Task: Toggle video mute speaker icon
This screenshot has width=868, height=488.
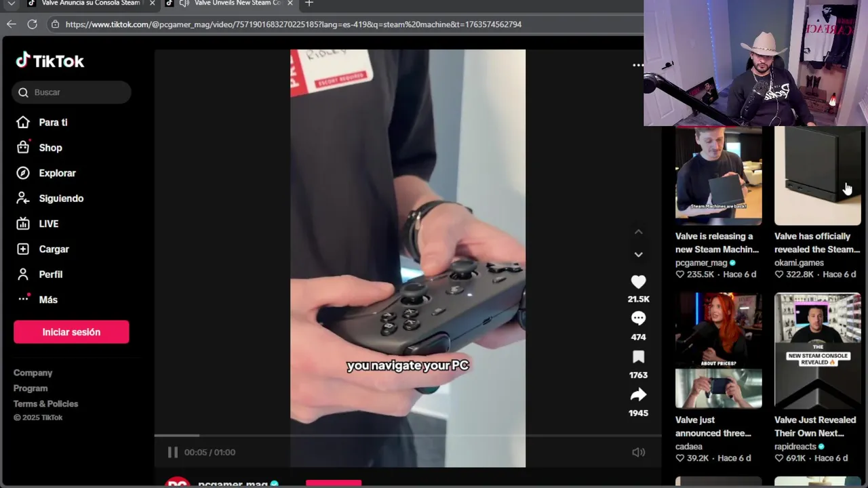Action: [x=638, y=452]
